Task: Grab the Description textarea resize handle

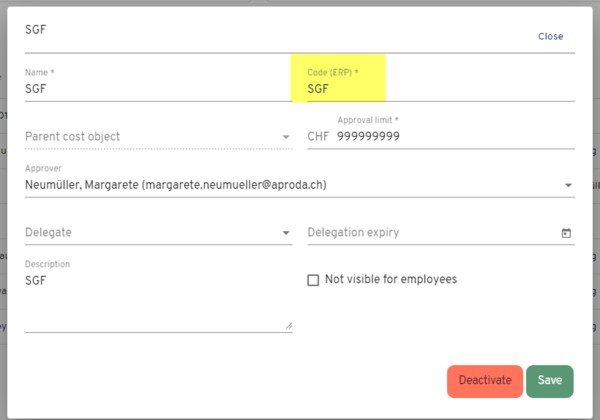Action: [289, 325]
